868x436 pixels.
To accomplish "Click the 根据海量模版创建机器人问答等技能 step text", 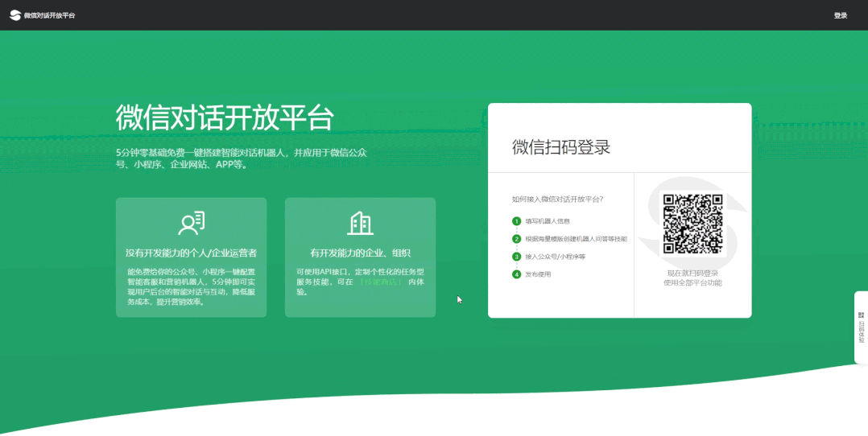I will (x=577, y=239).
